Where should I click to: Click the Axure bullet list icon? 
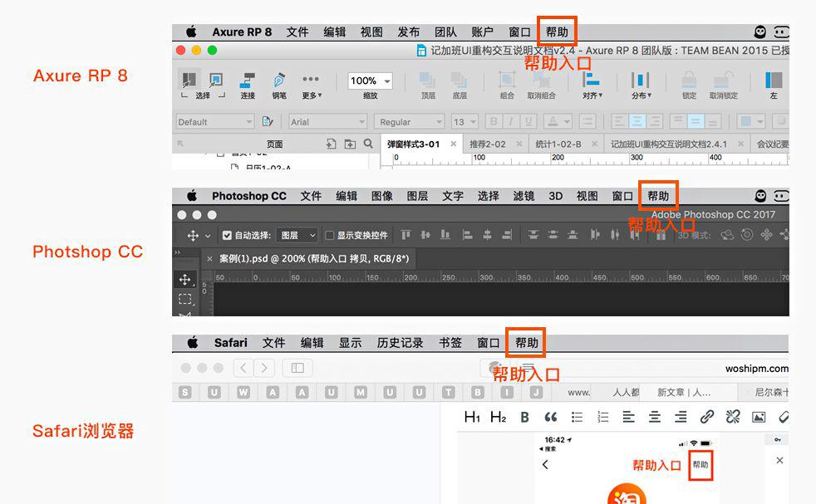[x=587, y=122]
